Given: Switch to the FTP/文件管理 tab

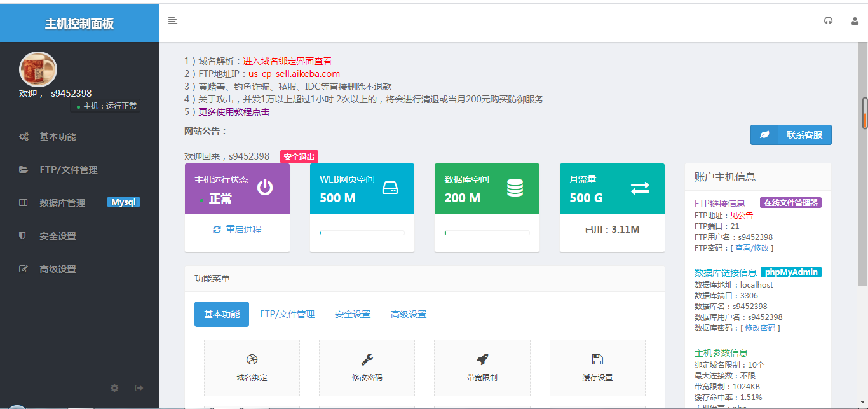Looking at the screenshot, I should pyautogui.click(x=287, y=314).
